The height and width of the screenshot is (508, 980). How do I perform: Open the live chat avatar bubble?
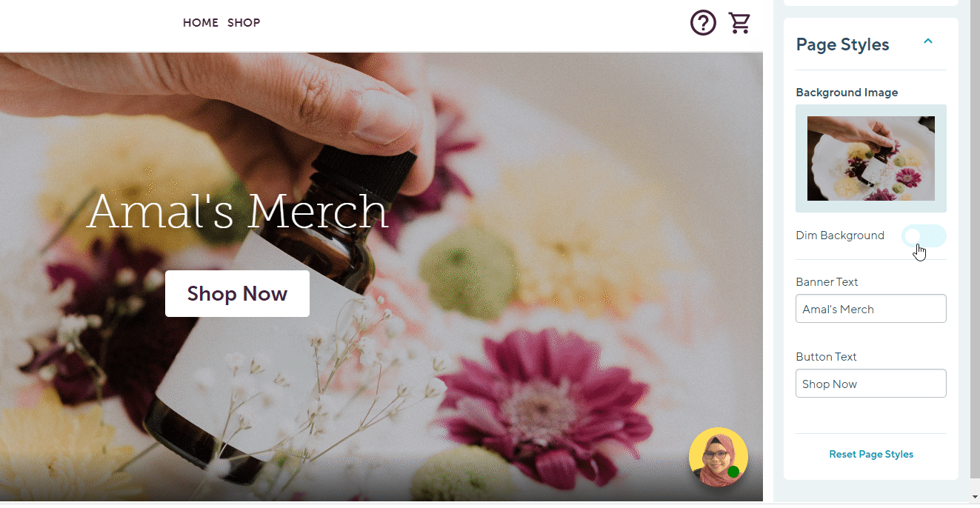pos(718,457)
